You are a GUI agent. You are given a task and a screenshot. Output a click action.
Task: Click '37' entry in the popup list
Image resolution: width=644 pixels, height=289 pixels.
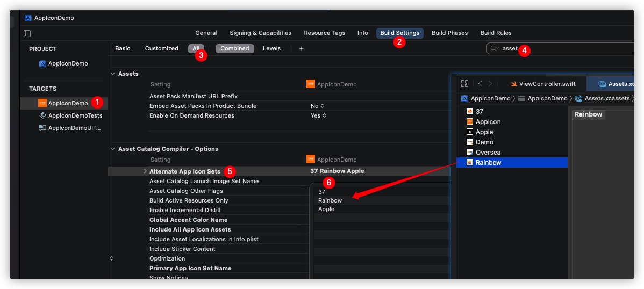pyautogui.click(x=321, y=192)
